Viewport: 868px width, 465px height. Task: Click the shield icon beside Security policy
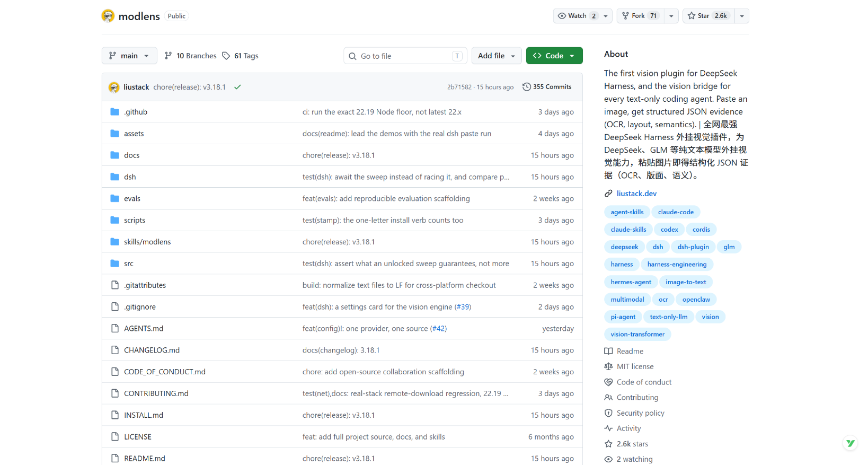pyautogui.click(x=608, y=413)
